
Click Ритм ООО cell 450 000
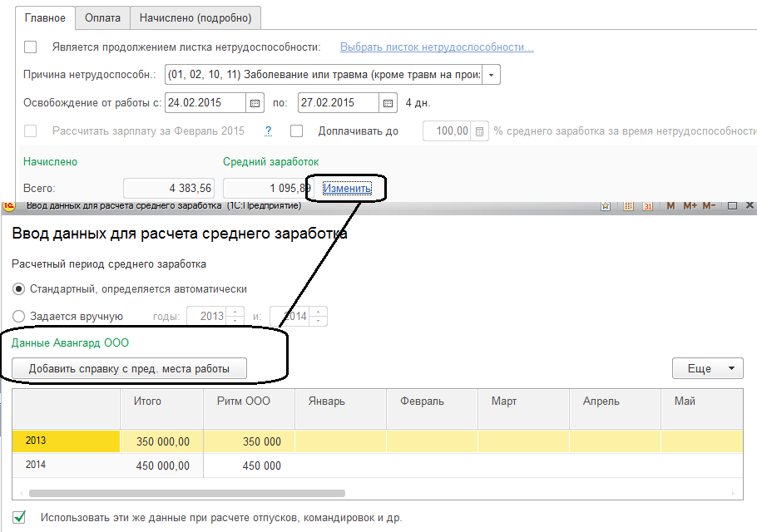(x=249, y=466)
